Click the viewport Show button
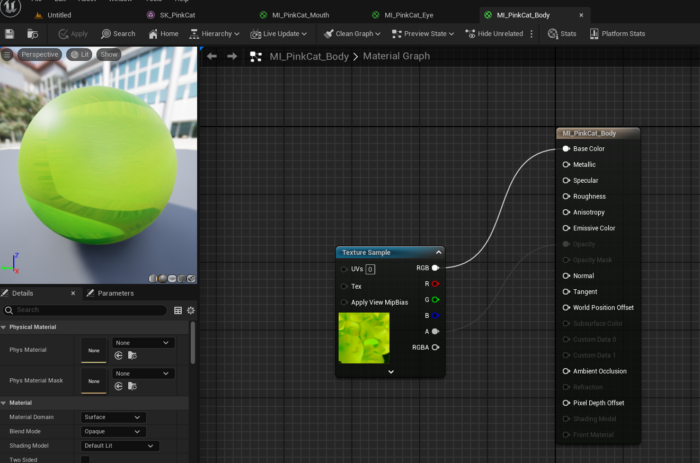The height and width of the screenshot is (463, 700). point(109,54)
